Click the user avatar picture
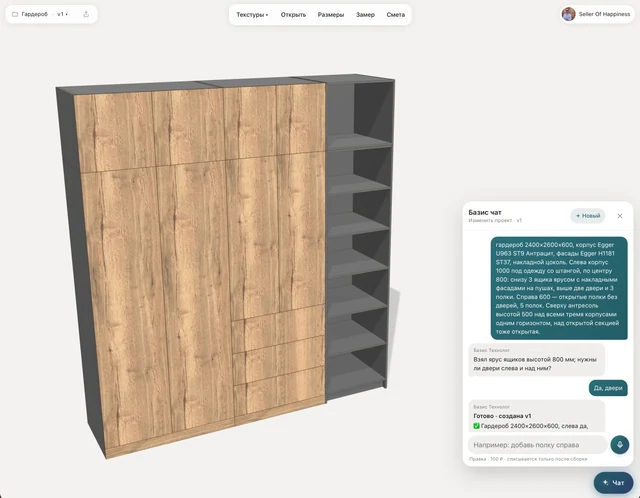The width and height of the screenshot is (640, 498). click(x=568, y=14)
